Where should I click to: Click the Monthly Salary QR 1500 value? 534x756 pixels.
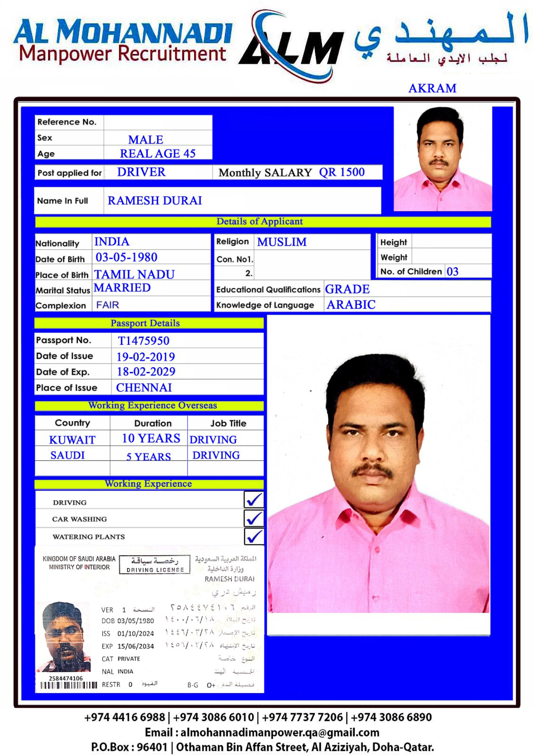tap(341, 172)
